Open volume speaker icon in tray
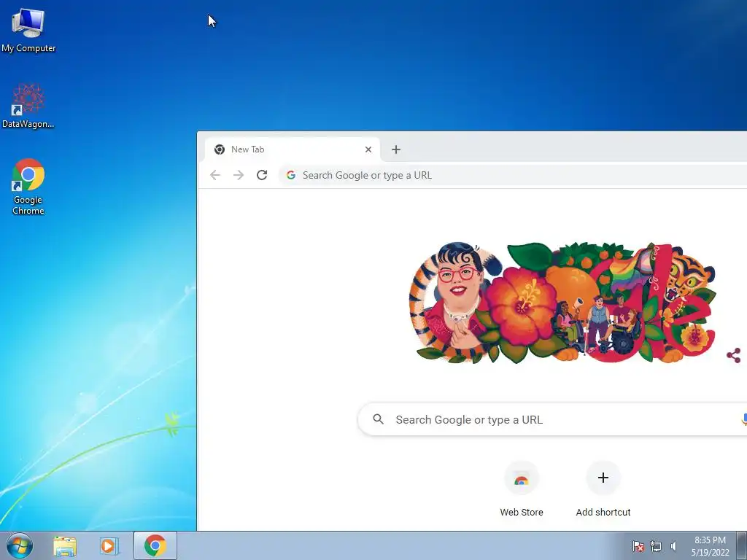The height and width of the screenshot is (560, 747). tap(673, 546)
